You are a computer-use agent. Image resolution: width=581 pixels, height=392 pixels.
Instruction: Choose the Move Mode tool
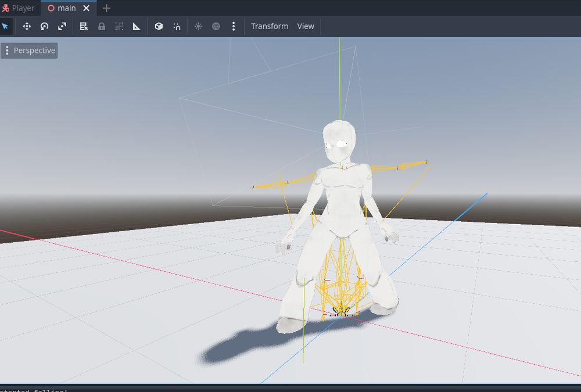click(x=27, y=26)
